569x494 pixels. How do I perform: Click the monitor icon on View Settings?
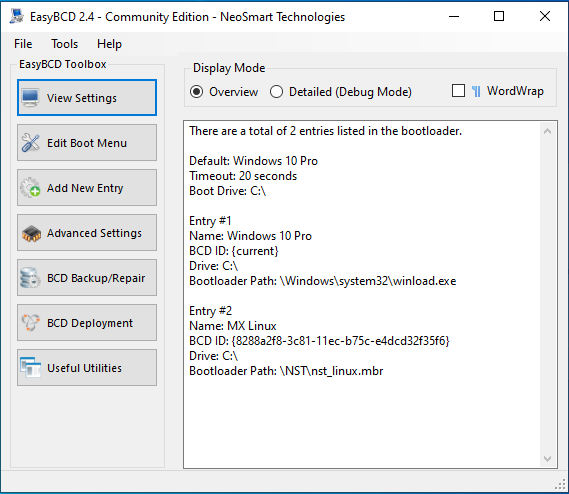[x=30, y=98]
